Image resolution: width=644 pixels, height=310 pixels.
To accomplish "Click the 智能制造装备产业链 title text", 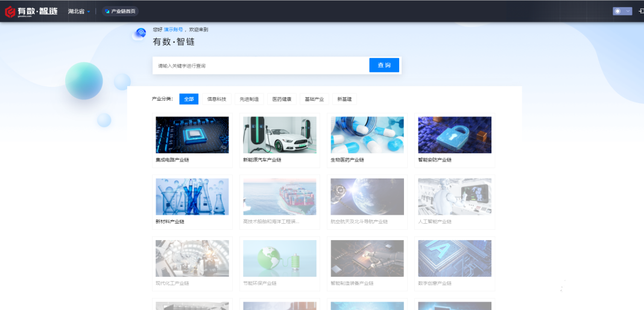I will click(352, 283).
